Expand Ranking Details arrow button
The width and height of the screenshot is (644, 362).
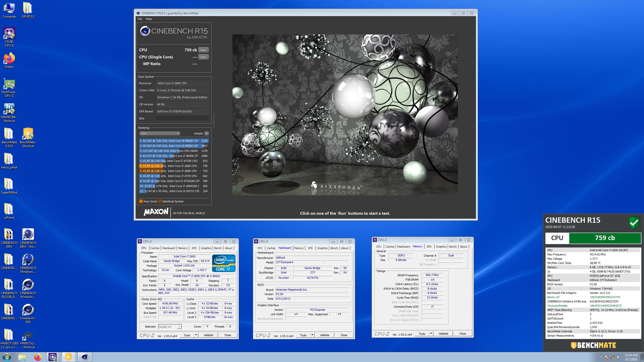(x=207, y=133)
